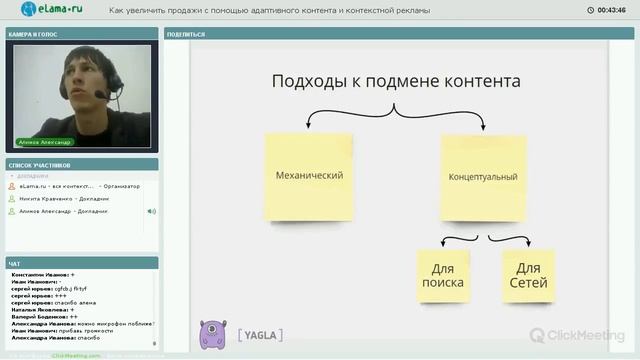Click the slide title Подходы к подмене контента
Image resolution: width=640 pixels, height=360 pixels.
coord(396,81)
